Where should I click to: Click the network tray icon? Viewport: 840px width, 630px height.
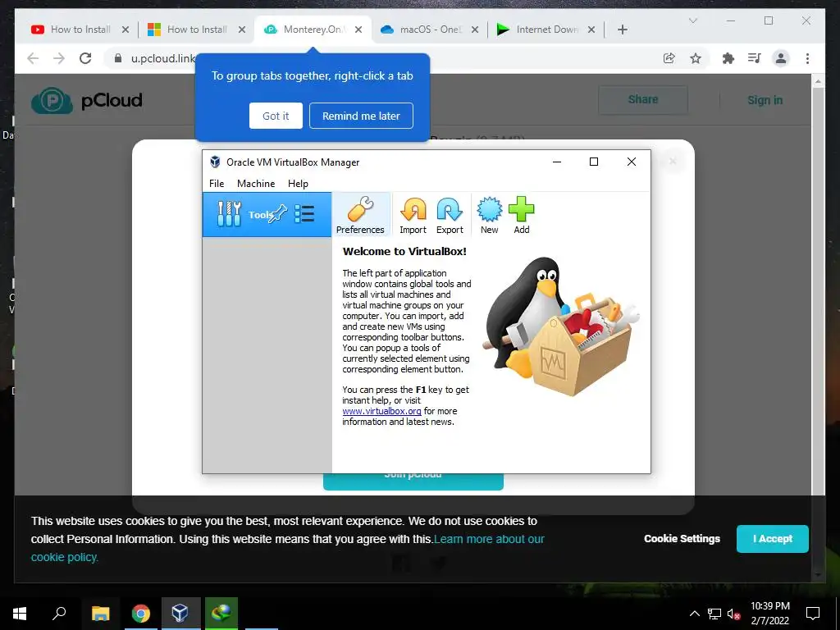tap(714, 614)
